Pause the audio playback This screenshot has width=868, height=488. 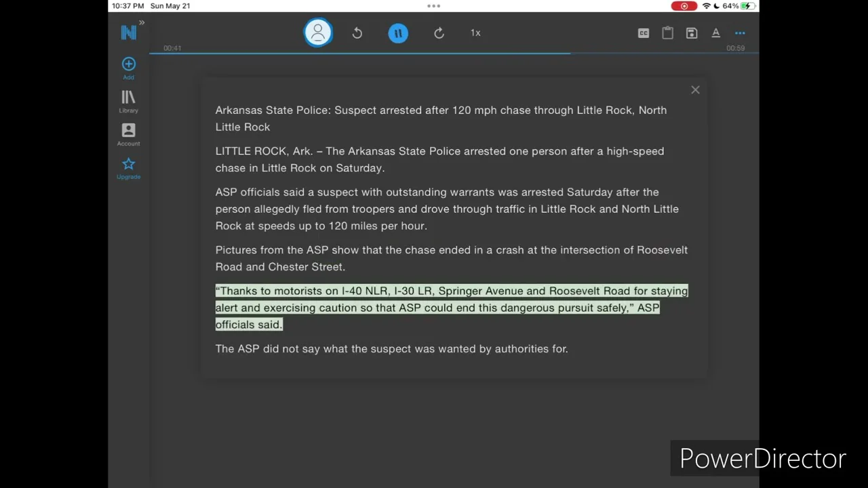point(398,33)
